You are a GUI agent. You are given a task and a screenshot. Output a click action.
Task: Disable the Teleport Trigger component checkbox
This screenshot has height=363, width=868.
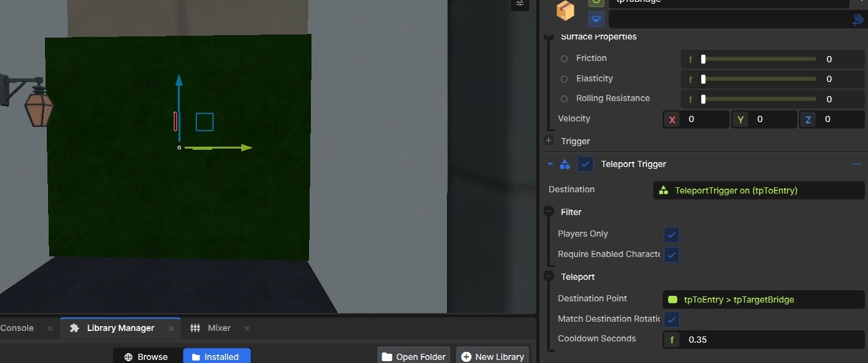click(585, 165)
